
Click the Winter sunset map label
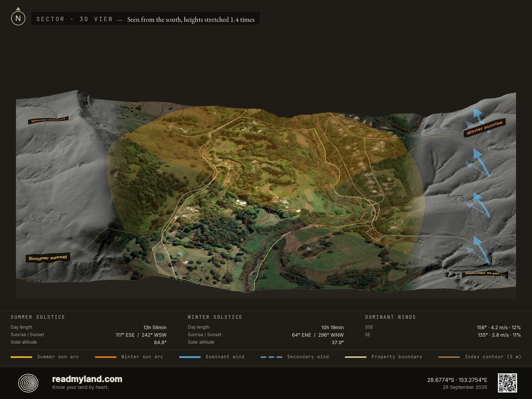tap(48, 120)
